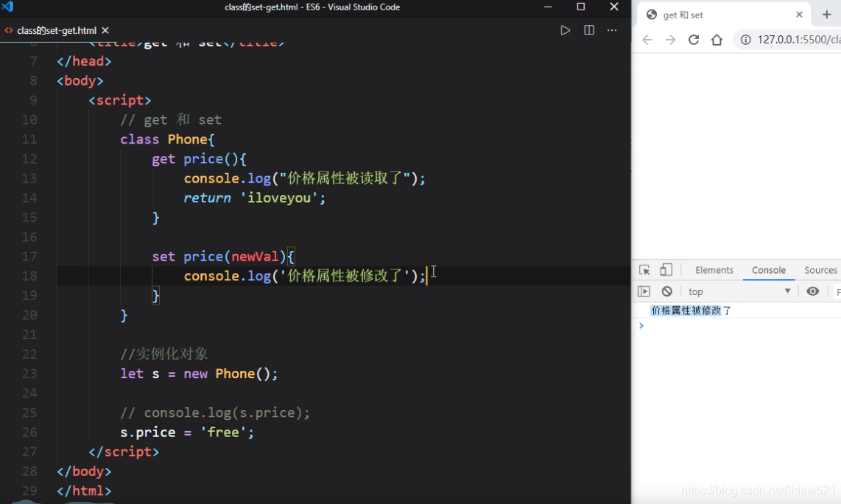The height and width of the screenshot is (504, 841).
Task: Clear the console output
Action: point(666,291)
